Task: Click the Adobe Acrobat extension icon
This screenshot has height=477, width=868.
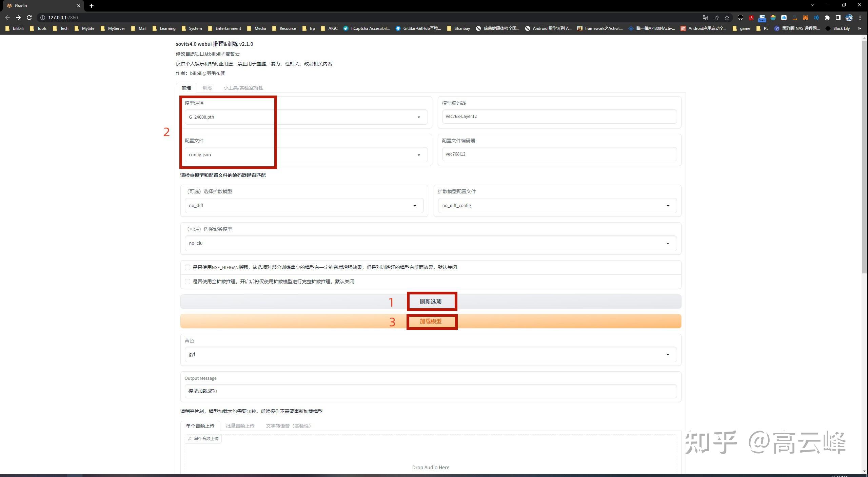Action: pos(751,18)
